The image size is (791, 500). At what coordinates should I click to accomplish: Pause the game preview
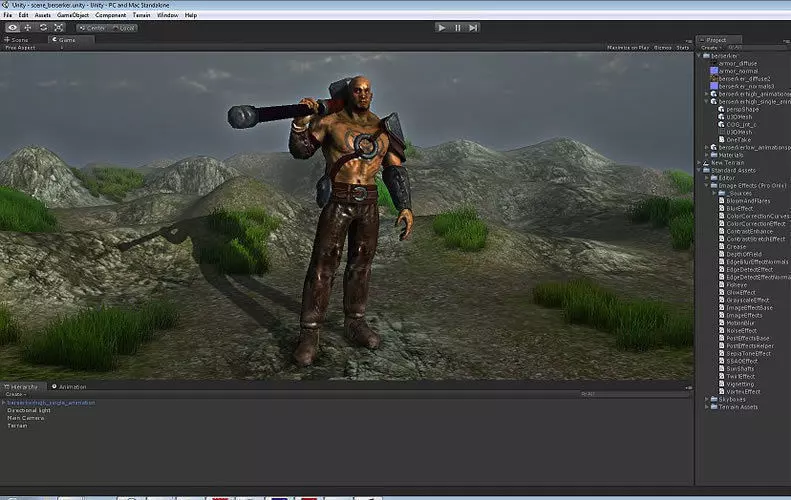pyautogui.click(x=458, y=28)
